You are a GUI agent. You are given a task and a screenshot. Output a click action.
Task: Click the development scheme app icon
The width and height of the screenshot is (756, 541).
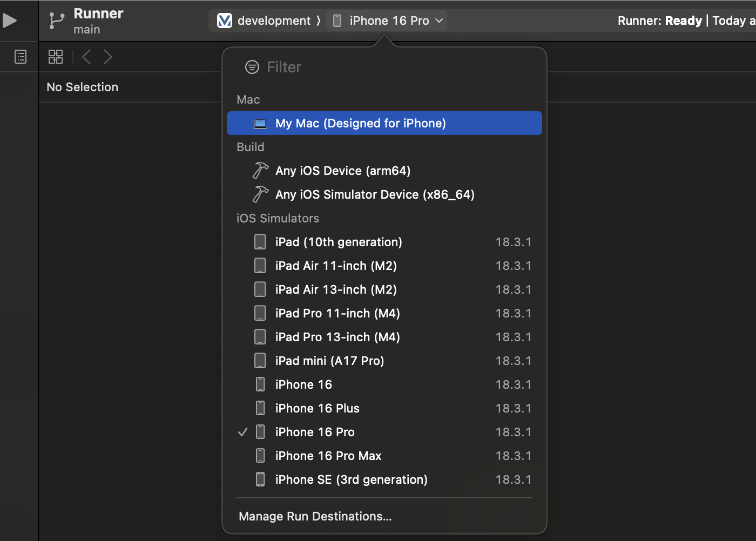coord(225,21)
